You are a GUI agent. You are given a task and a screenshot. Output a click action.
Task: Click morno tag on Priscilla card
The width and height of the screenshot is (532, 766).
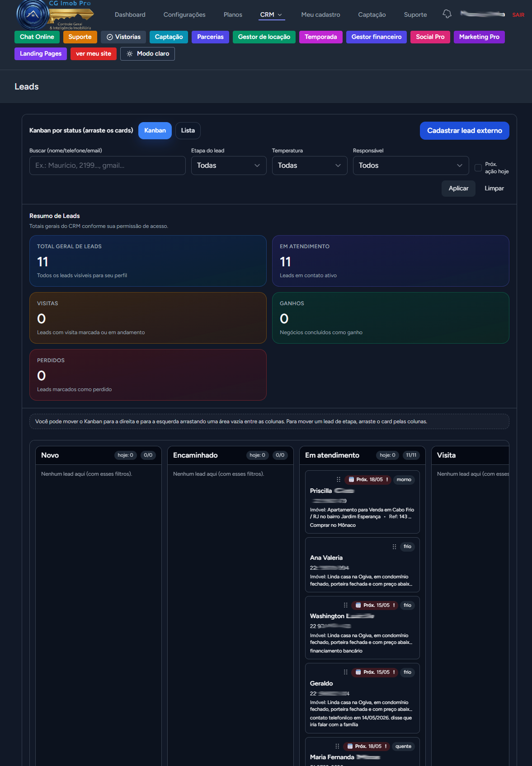[x=404, y=479]
